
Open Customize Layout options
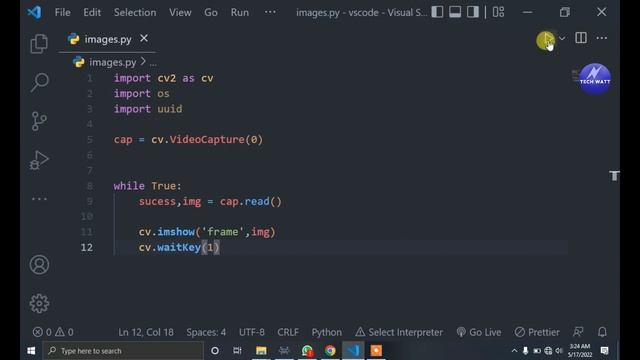498,12
